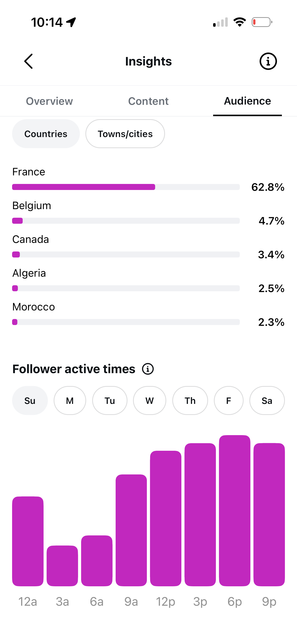Open the Audience tab
The height and width of the screenshot is (644, 297).
click(247, 101)
